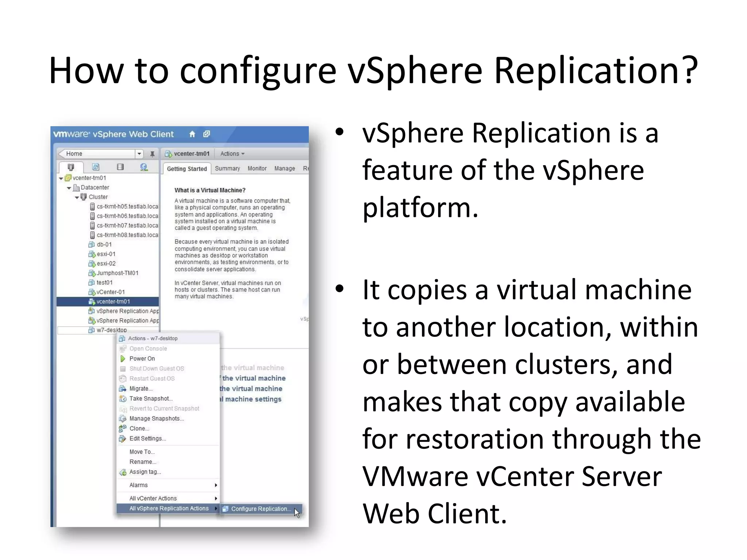
Task: Expand the Alarms submenu
Action: coord(168,485)
